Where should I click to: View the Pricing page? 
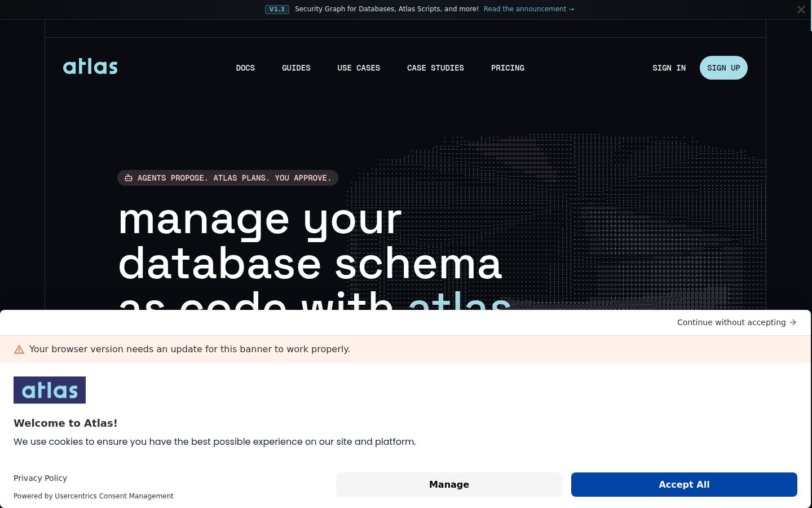[x=507, y=68]
